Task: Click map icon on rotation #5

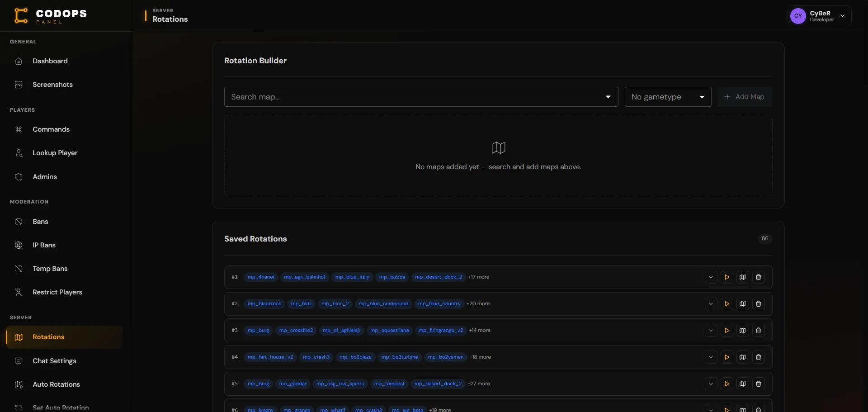Action: tap(742, 384)
